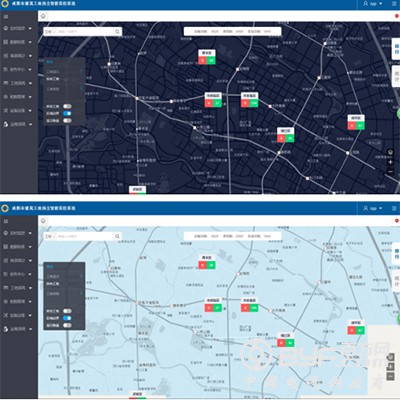Open the App user dropdown in the upper header

(x=373, y=4)
